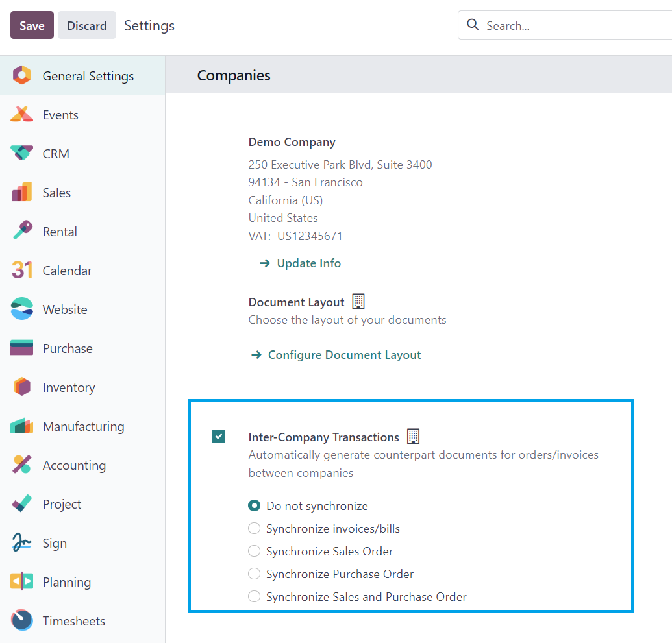
Task: Switch to CRM settings
Action: 82,153
